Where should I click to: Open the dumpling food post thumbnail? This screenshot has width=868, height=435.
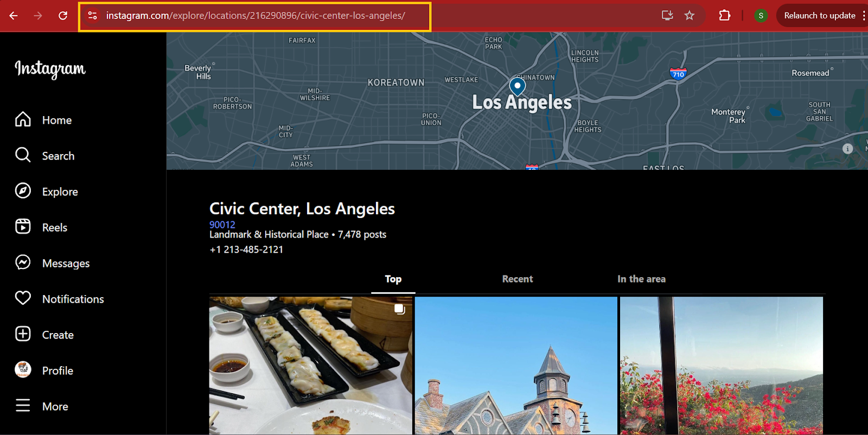311,366
